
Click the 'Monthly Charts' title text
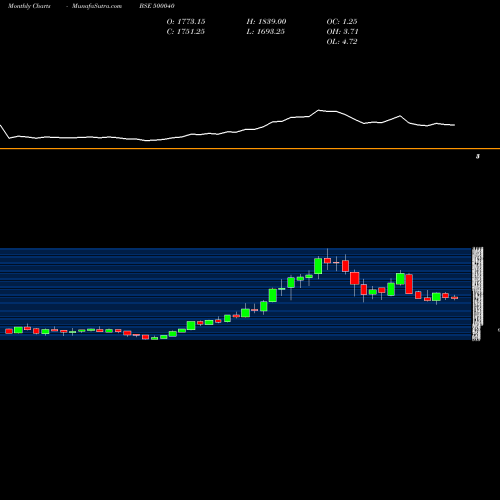click(x=29, y=6)
